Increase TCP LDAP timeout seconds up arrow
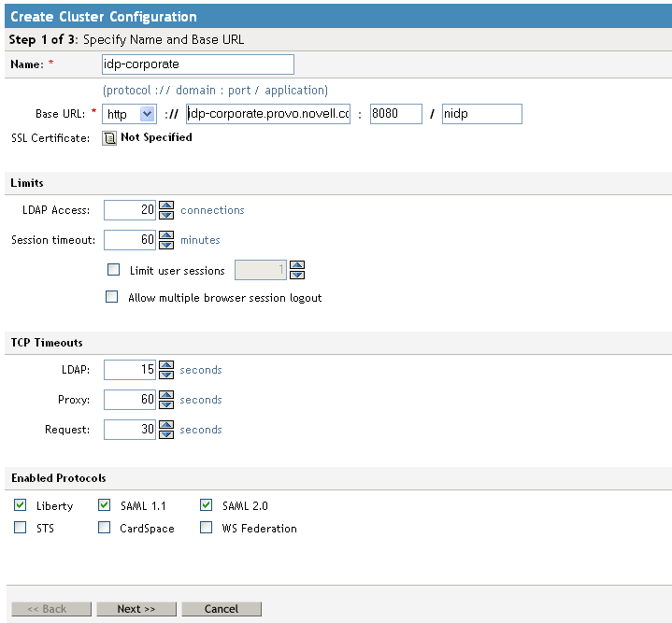The image size is (672, 623). (166, 365)
